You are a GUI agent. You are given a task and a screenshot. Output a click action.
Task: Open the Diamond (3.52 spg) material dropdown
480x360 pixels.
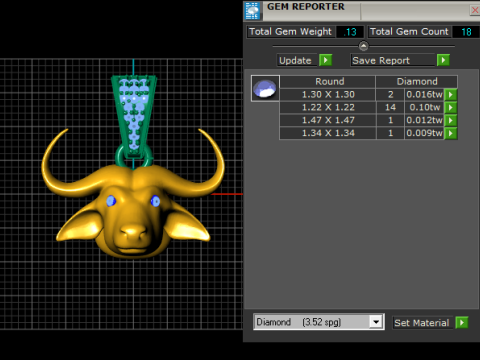[376, 322]
